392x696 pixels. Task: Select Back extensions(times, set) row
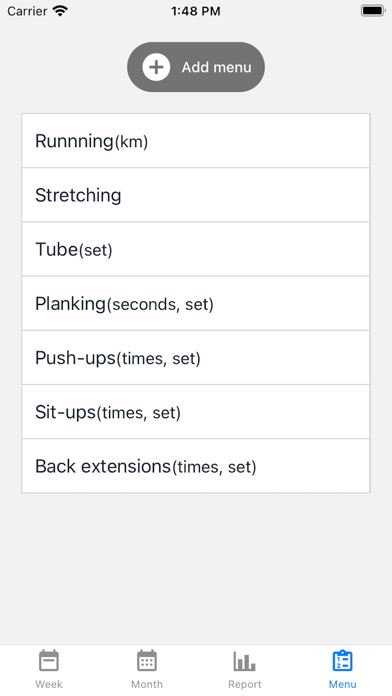point(196,466)
